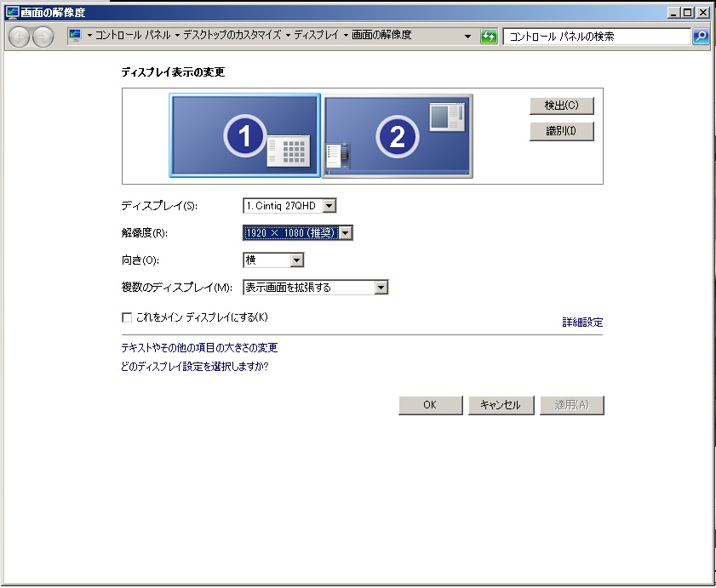Viewport: 716px width, 588px height.
Task: Open テキストやその他の項目の大きさの変更 link
Action: point(199,348)
